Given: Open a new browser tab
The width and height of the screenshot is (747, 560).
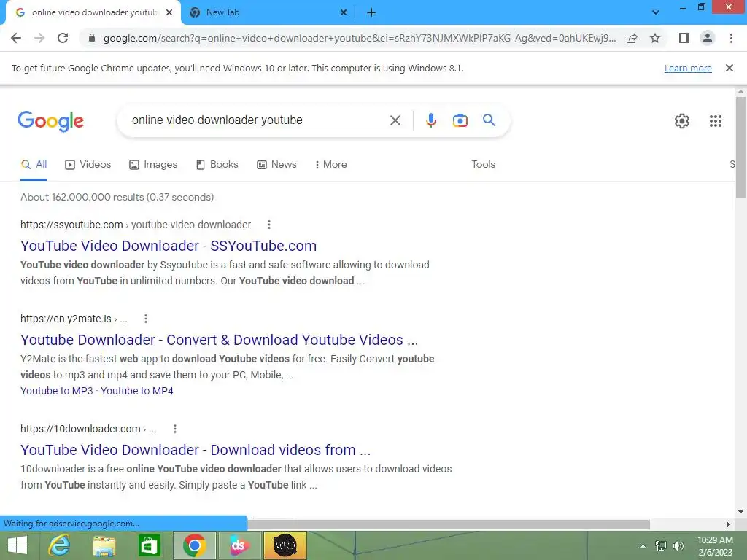Looking at the screenshot, I should pyautogui.click(x=371, y=13).
